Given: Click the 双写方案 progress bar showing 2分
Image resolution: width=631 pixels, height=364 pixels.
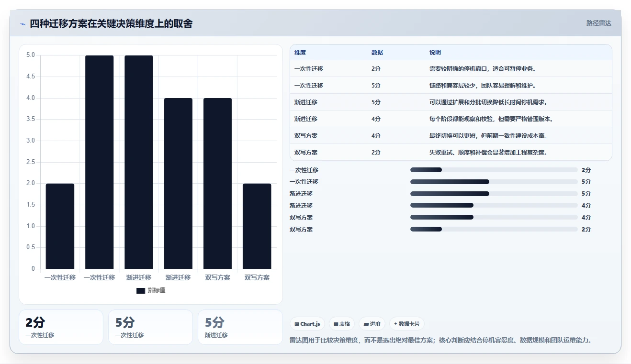Looking at the screenshot, I should pyautogui.click(x=494, y=229).
